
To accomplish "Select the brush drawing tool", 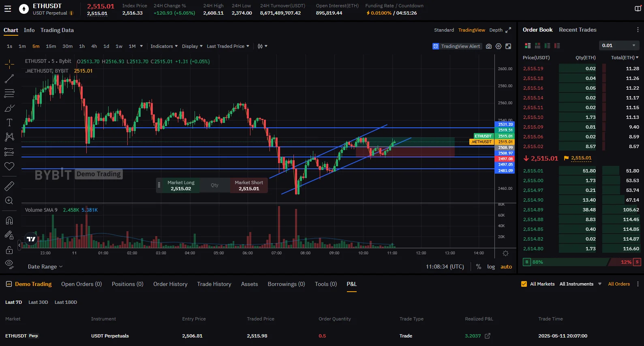I will (9, 108).
